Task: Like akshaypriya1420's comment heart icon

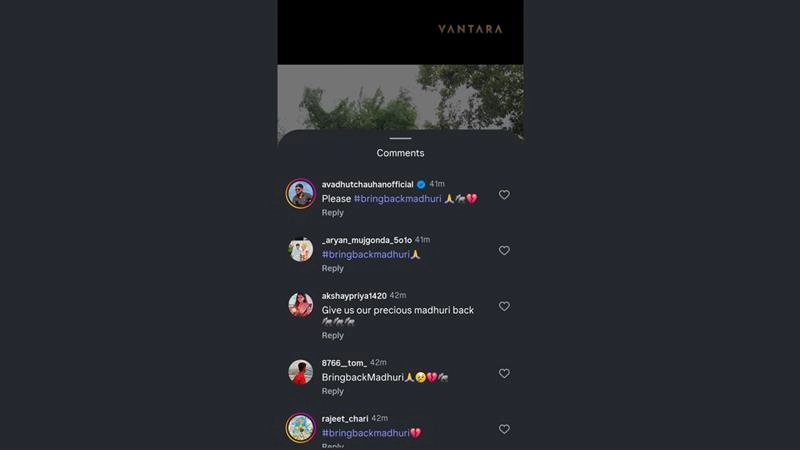Action: 504,306
